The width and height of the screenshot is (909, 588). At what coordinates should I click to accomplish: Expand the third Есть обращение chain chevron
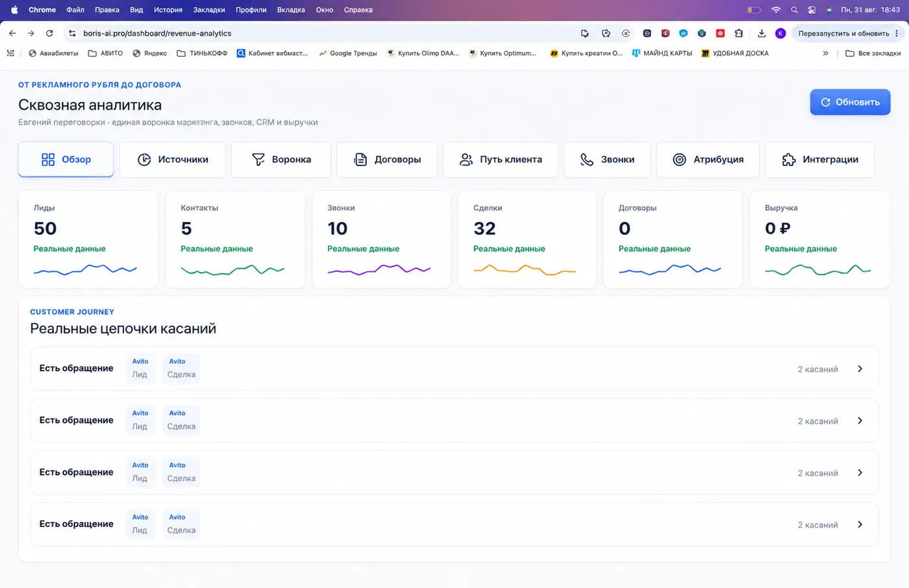tap(860, 472)
